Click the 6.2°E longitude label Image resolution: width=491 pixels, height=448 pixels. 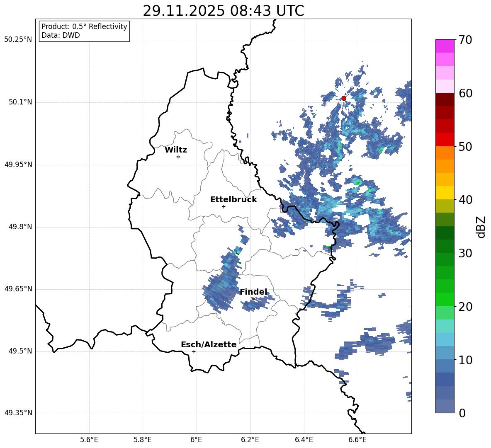pyautogui.click(x=250, y=440)
